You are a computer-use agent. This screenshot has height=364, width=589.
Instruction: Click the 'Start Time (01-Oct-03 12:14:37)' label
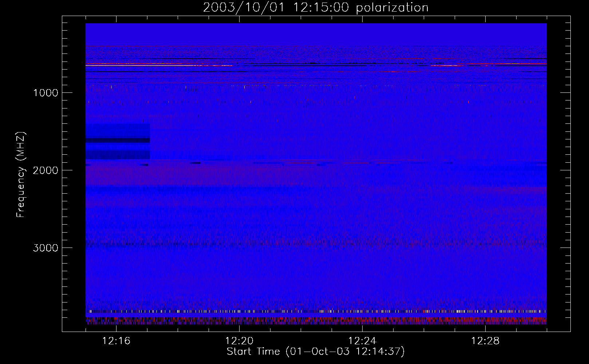pos(316,351)
